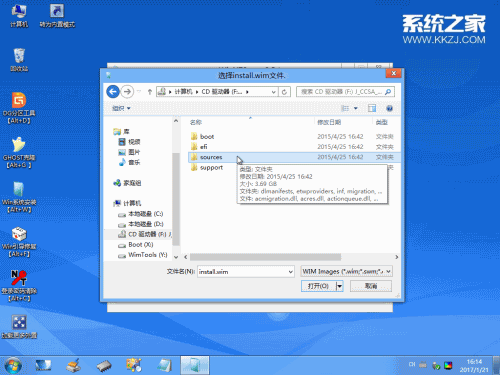Viewport: 500px width, 375px height.
Task: Launch GHOST clone tool desktop shortcut
Action: [19, 152]
